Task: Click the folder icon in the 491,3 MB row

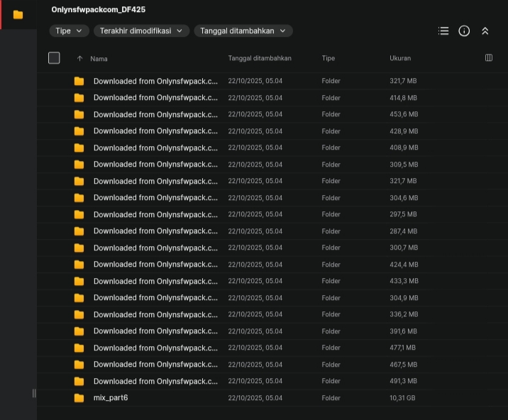Action: [x=79, y=382]
